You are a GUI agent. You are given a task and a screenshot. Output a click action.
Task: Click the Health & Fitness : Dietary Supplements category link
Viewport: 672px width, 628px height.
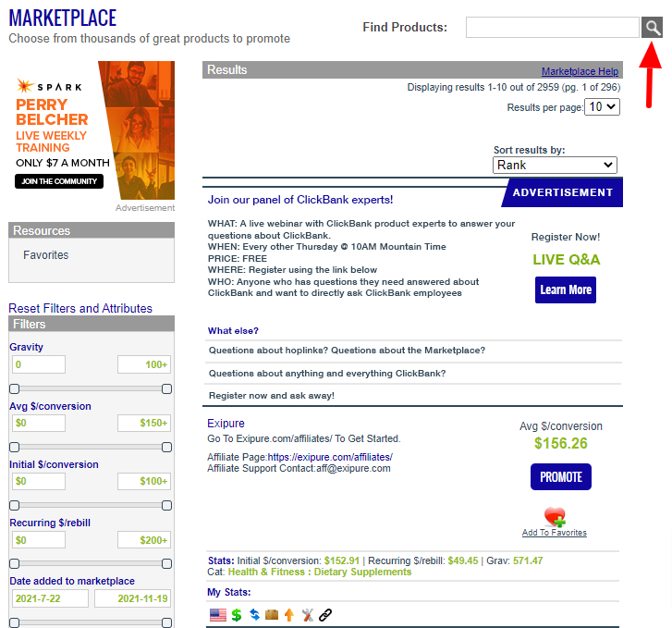click(320, 572)
